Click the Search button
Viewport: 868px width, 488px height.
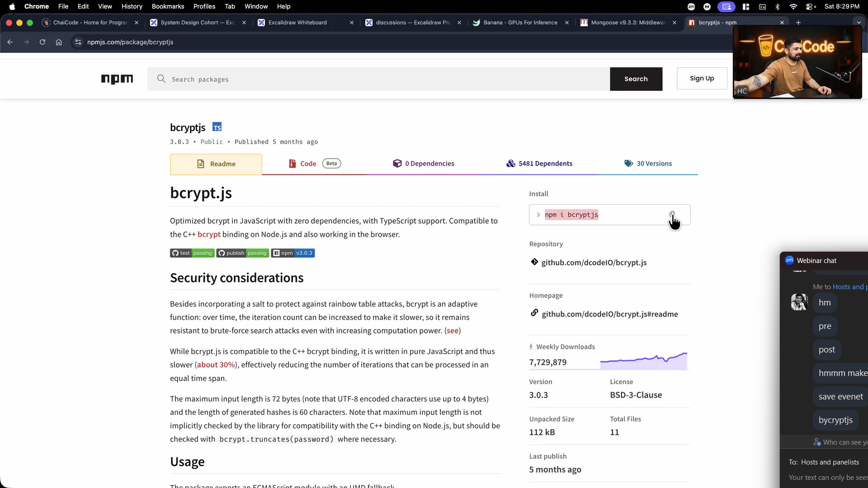(x=636, y=79)
